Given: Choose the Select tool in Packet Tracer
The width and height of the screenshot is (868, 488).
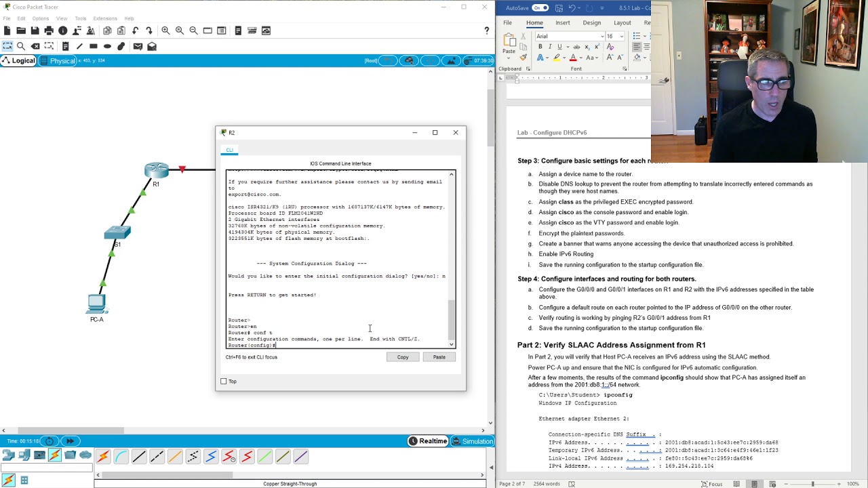Looking at the screenshot, I should (7, 46).
